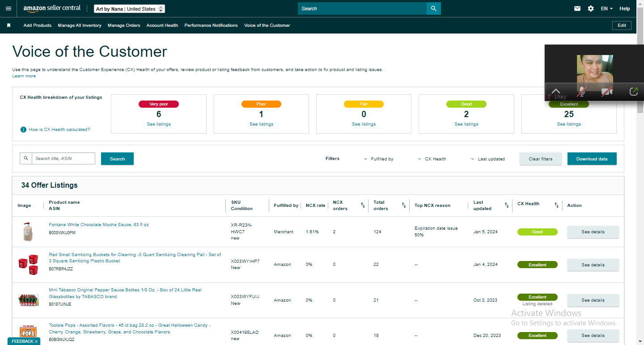Open the EN language dropdown
This screenshot has width=644, height=345.
607,8
